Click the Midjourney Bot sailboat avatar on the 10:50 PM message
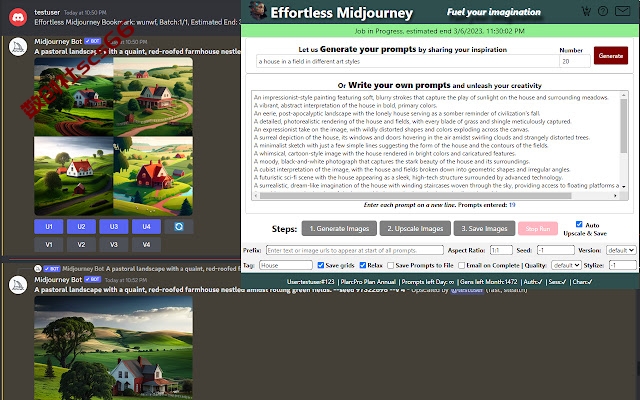This screenshot has width=640, height=400. 18,47
